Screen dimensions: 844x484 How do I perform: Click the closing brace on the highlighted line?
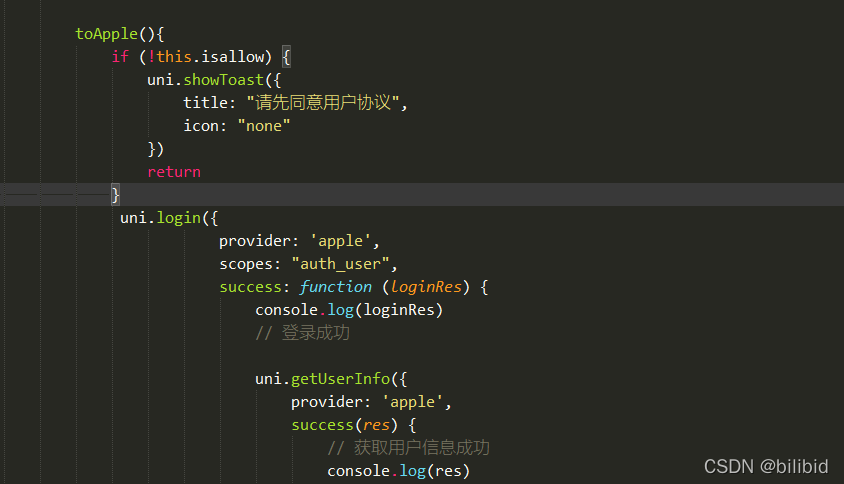115,194
